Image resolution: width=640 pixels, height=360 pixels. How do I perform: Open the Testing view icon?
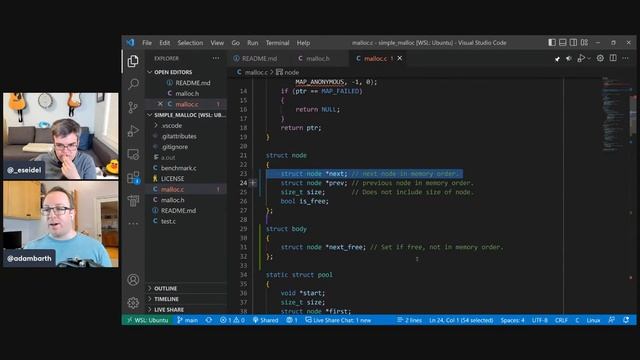tap(133, 201)
